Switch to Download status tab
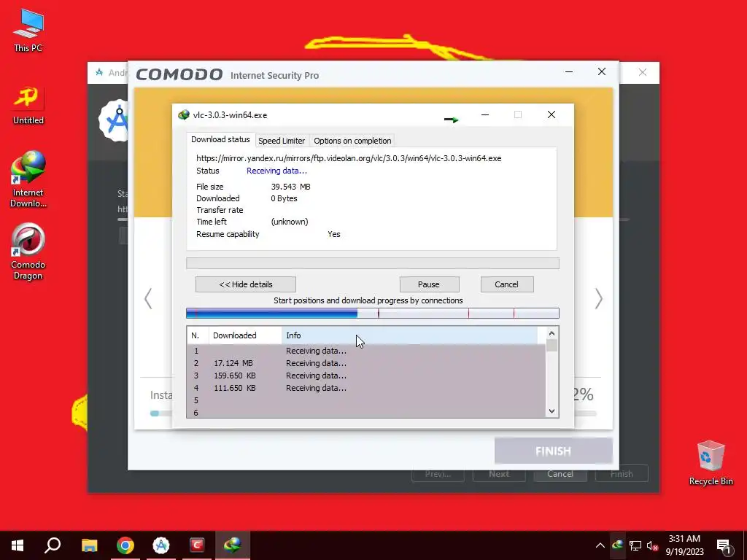Viewport: 747px width, 560px height. pyautogui.click(x=220, y=139)
